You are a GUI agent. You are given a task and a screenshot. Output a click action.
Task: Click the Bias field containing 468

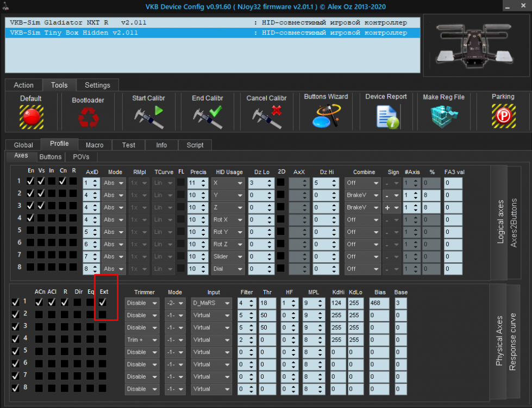tap(378, 303)
